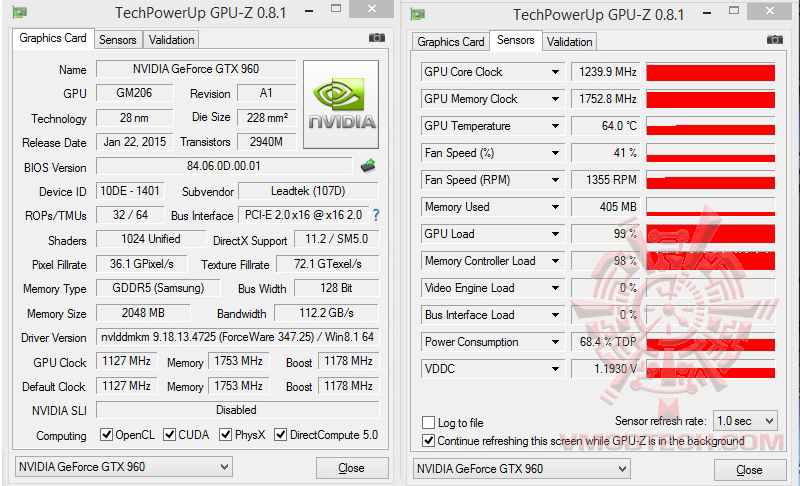Click the Driver Version field
800x486 pixels.
point(237,337)
